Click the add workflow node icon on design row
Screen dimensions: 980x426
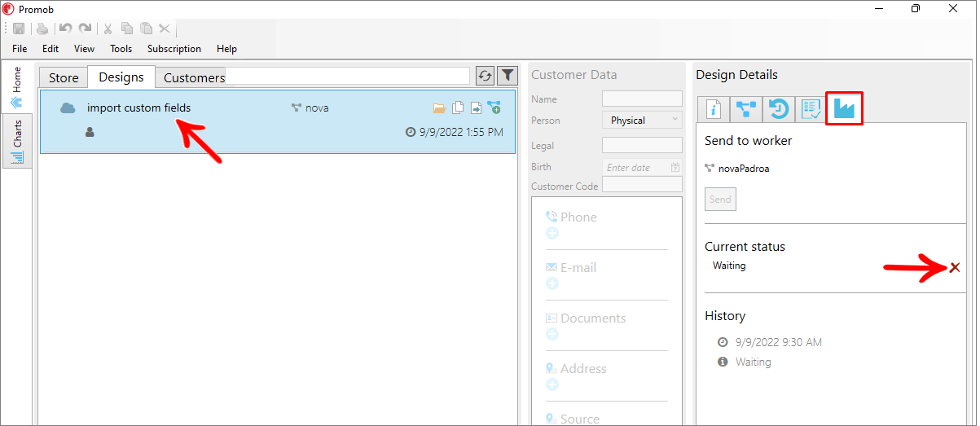(494, 108)
